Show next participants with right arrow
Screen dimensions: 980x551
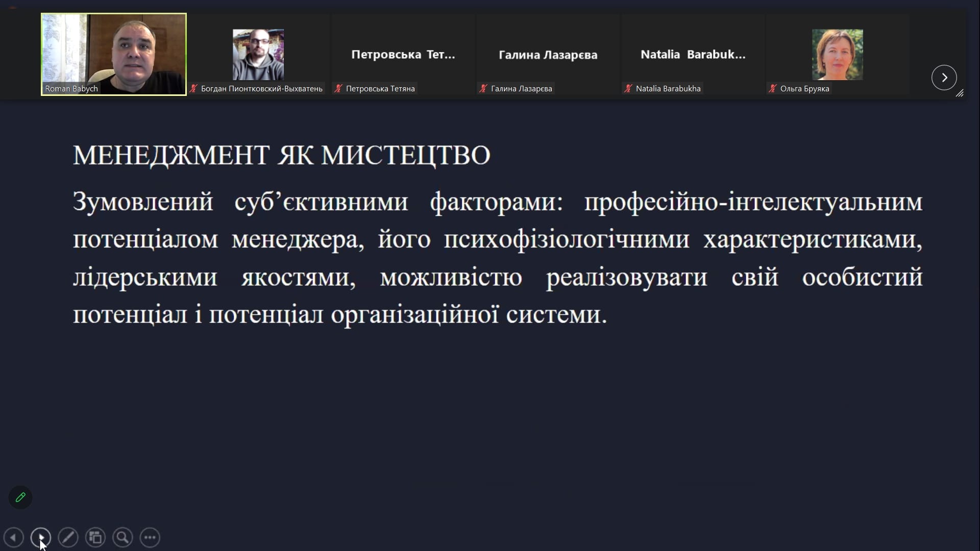point(944,78)
